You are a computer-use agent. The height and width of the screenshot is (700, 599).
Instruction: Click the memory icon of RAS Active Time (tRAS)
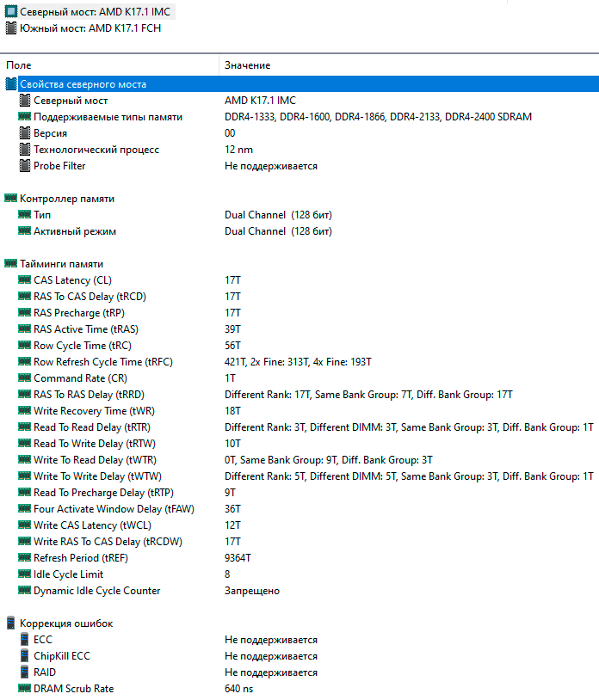pos(25,329)
